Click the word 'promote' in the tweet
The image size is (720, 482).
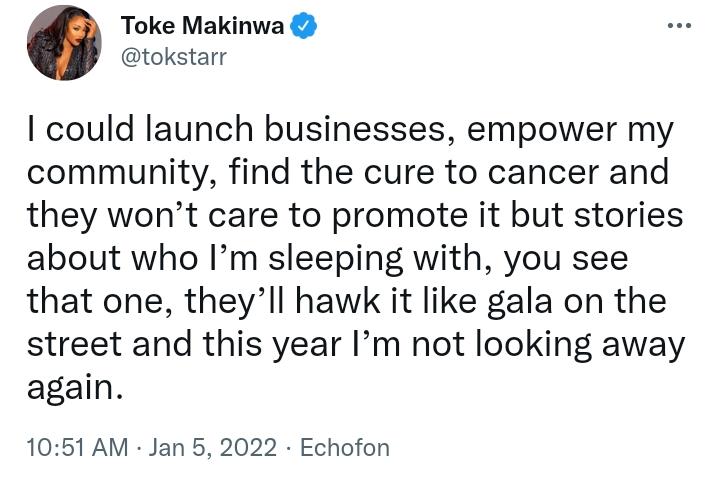point(399,217)
